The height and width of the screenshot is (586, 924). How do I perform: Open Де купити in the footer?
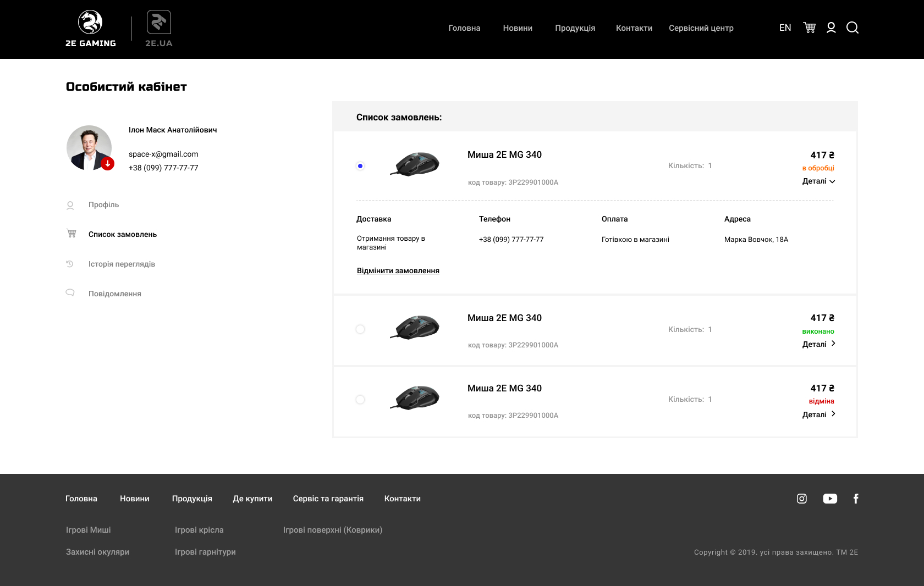pos(252,499)
